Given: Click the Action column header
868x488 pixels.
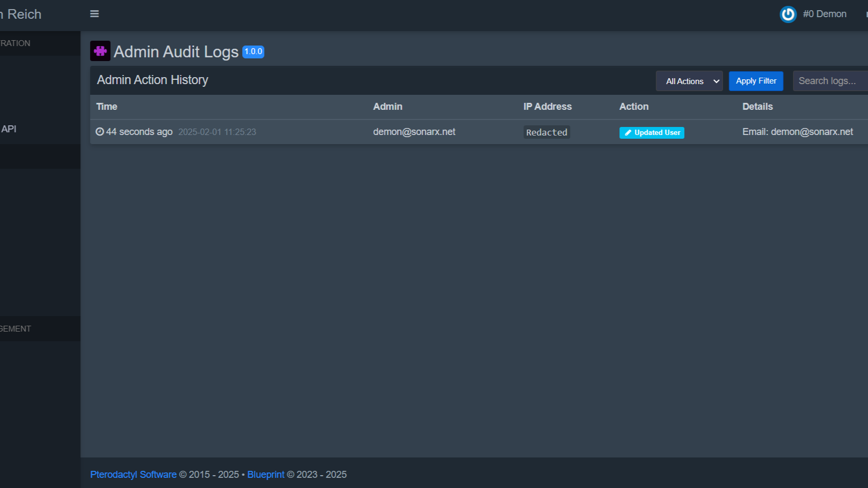Looking at the screenshot, I should tap(633, 107).
